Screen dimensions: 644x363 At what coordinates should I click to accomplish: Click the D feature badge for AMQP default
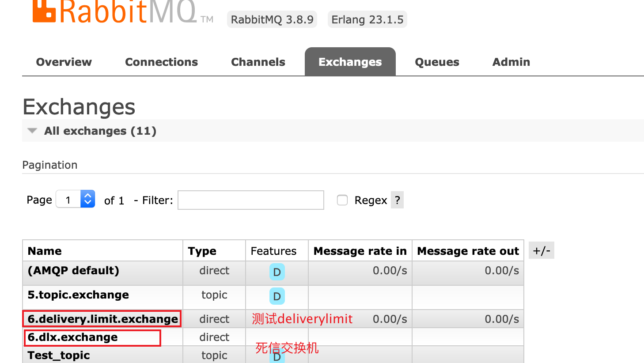tap(277, 272)
